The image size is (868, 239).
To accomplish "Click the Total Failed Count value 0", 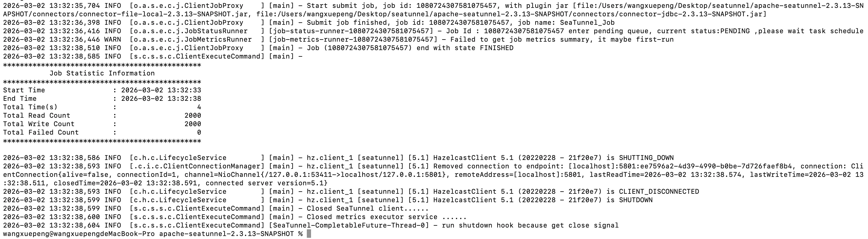I will point(199,132).
